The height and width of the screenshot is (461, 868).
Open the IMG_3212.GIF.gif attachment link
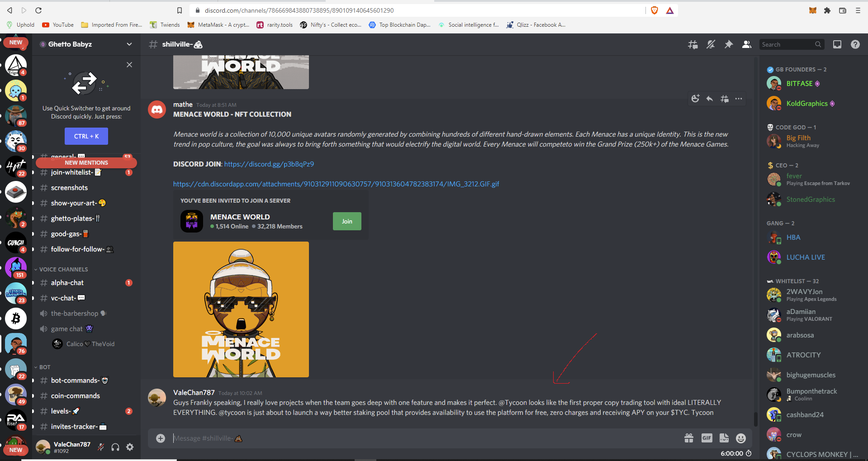pyautogui.click(x=336, y=184)
